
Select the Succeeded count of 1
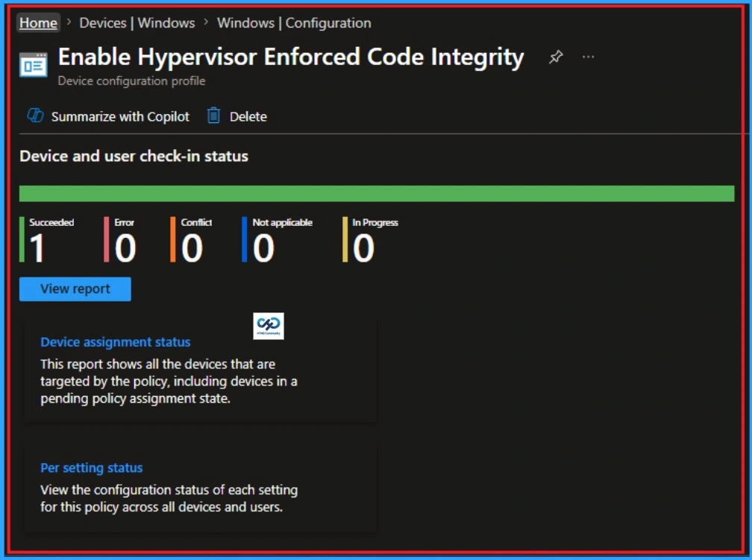pos(37,248)
